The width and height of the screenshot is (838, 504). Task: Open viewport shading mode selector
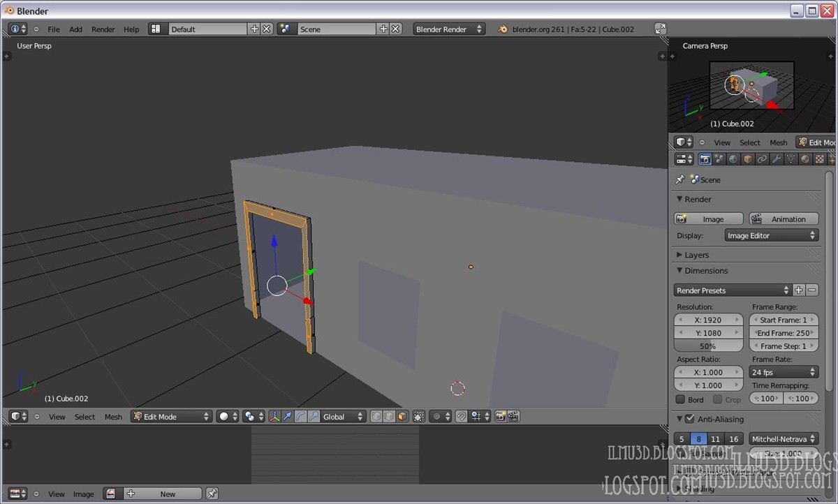click(227, 417)
